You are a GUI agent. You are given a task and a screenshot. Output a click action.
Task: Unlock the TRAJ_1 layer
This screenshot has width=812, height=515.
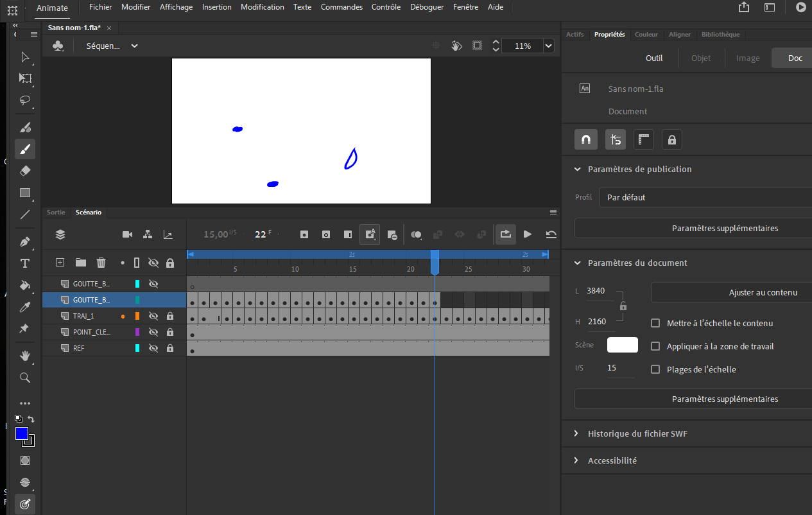(x=170, y=316)
